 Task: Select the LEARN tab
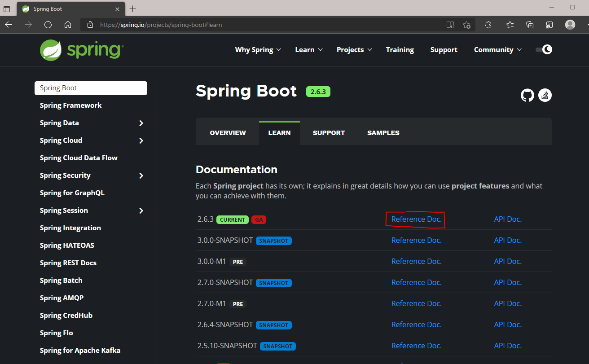click(x=279, y=133)
